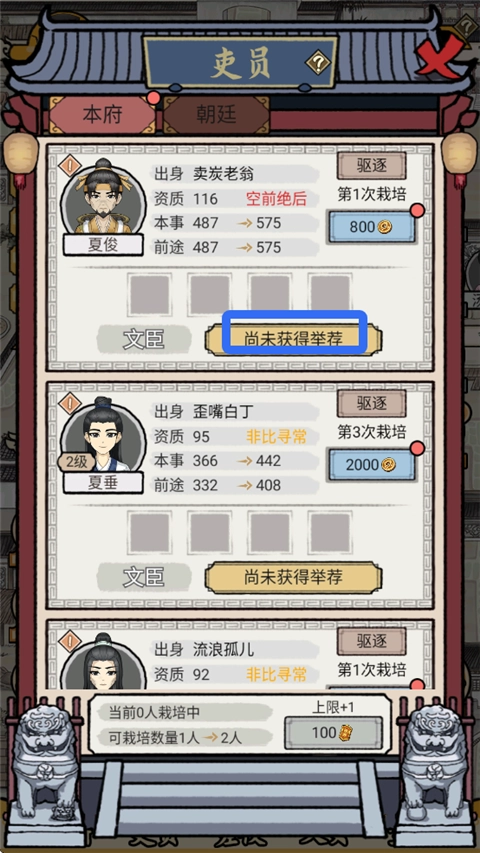Open 夏垂's character portrait
480x853 pixels.
(103, 435)
